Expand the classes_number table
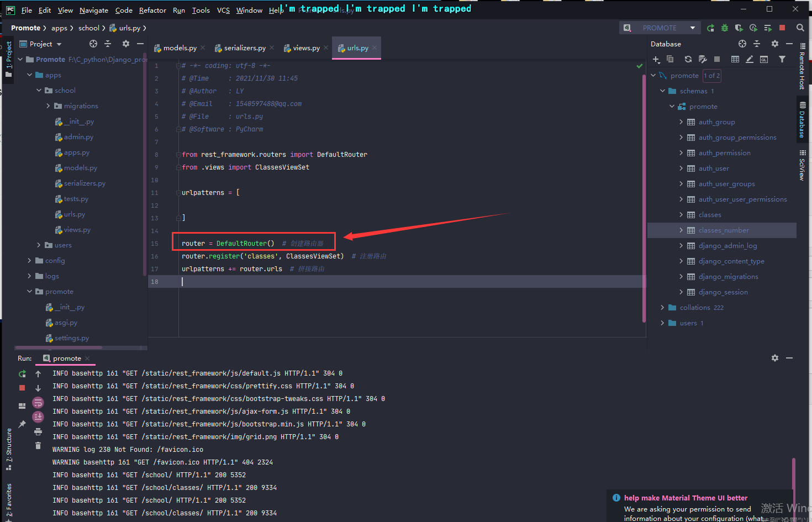 (681, 230)
